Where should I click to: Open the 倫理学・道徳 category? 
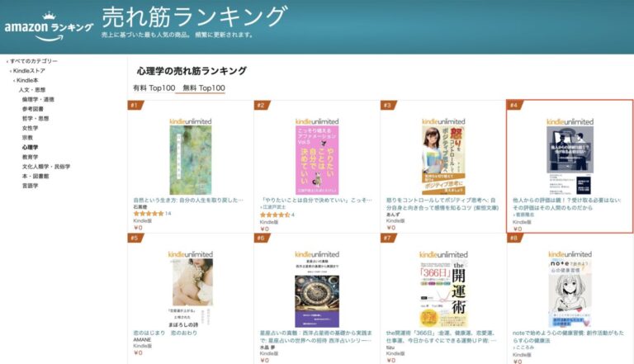38,100
